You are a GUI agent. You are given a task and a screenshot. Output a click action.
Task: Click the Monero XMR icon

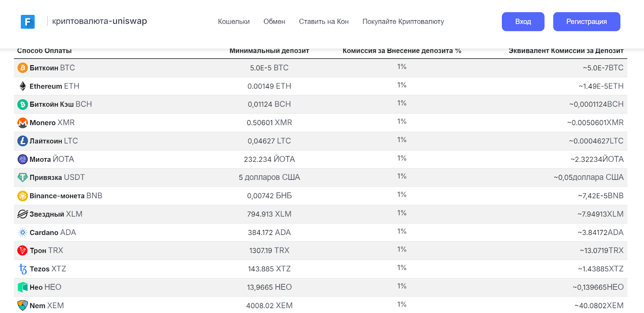(x=23, y=123)
